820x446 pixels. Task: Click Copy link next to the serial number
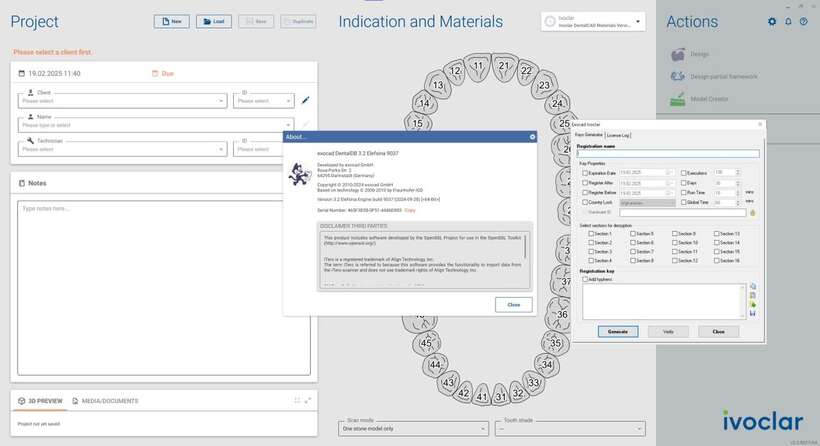pyautogui.click(x=410, y=210)
